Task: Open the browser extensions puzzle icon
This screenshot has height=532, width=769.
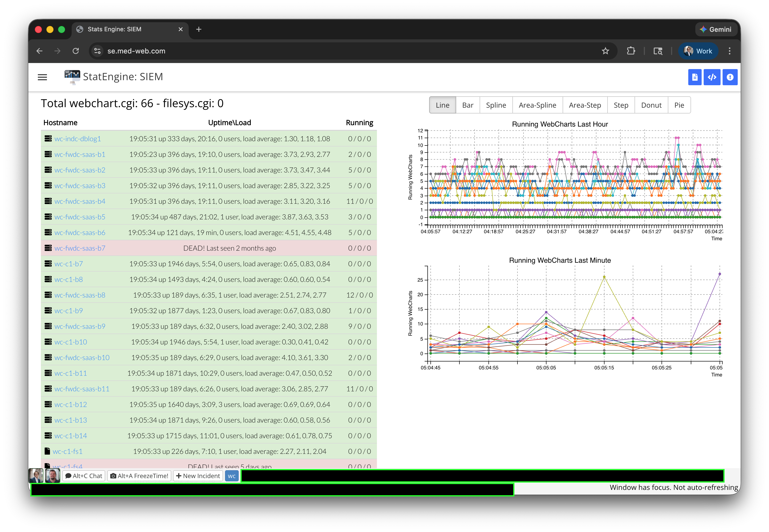Action: (x=630, y=51)
